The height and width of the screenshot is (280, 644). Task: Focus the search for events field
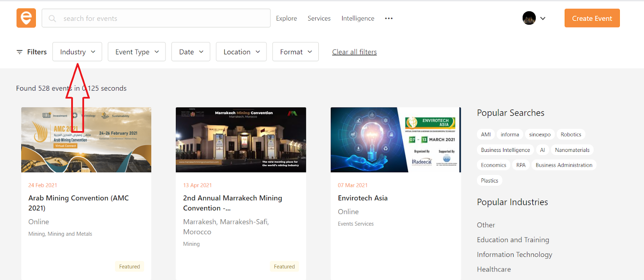pos(156,18)
